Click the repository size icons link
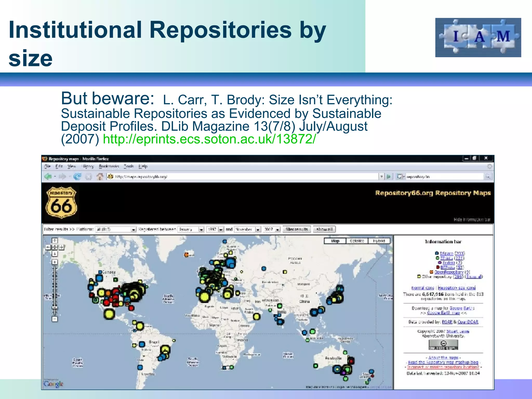 coord(457,288)
